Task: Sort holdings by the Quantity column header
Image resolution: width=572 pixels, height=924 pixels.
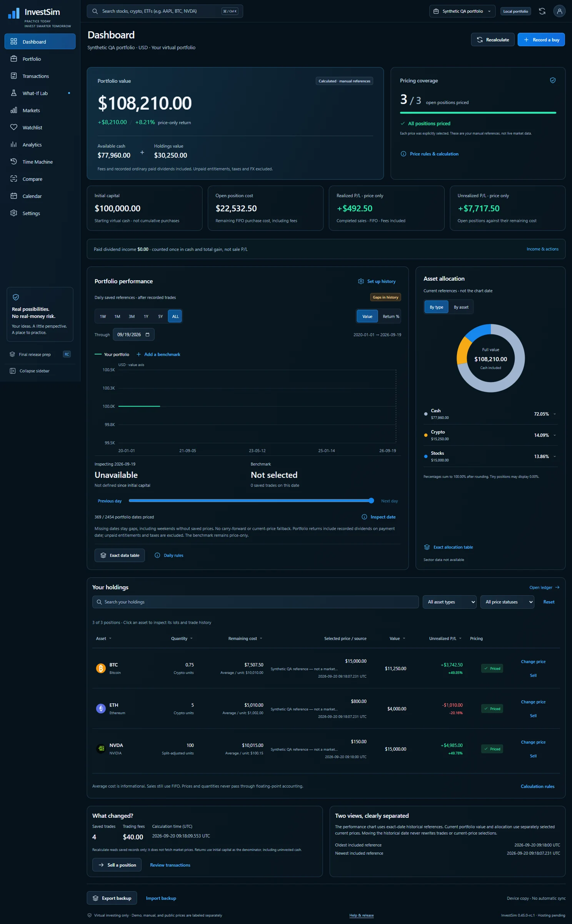Action: pos(182,638)
